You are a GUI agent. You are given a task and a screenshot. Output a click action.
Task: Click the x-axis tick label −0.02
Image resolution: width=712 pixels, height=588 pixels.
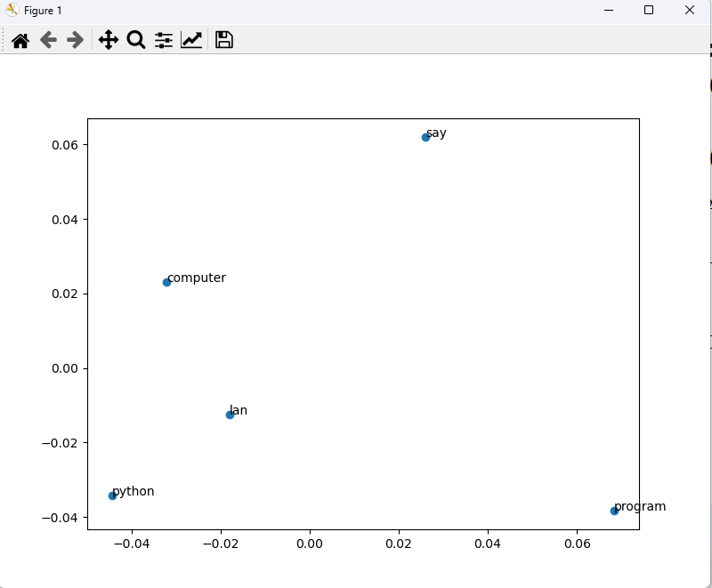[x=221, y=544]
